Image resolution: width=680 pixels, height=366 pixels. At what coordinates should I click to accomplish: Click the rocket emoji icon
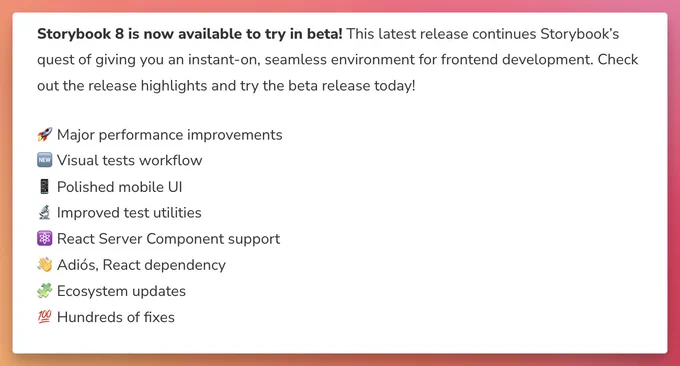(44, 134)
